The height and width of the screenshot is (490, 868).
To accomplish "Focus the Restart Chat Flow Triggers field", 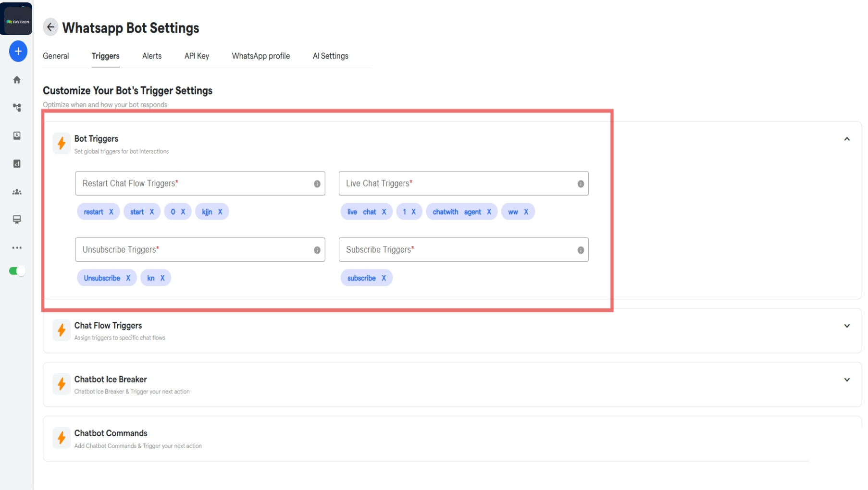I will tap(200, 184).
